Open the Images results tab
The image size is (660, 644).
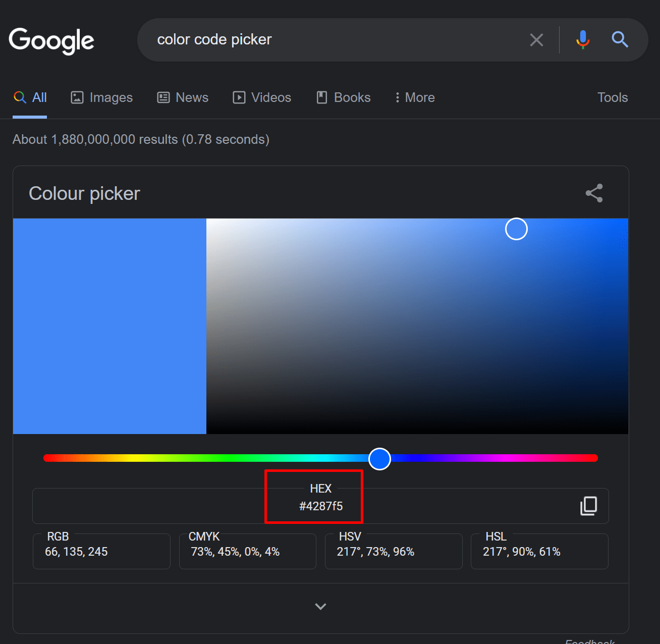point(102,97)
